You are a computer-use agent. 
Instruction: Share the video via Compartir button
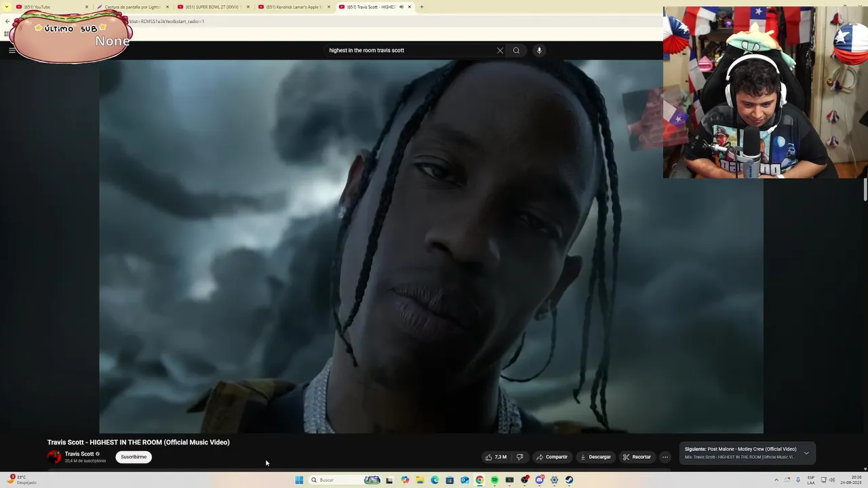552,457
